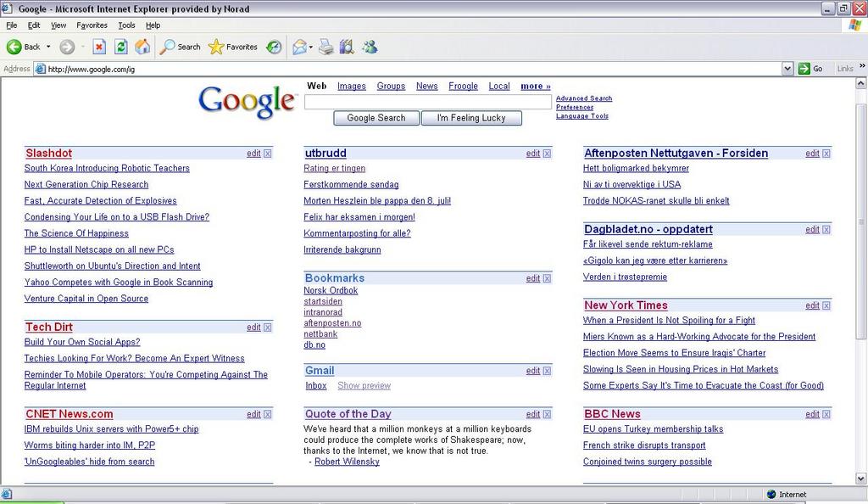Close the Dagbladet.no section
Screen dimensions: 868x504
pyautogui.click(x=826, y=229)
